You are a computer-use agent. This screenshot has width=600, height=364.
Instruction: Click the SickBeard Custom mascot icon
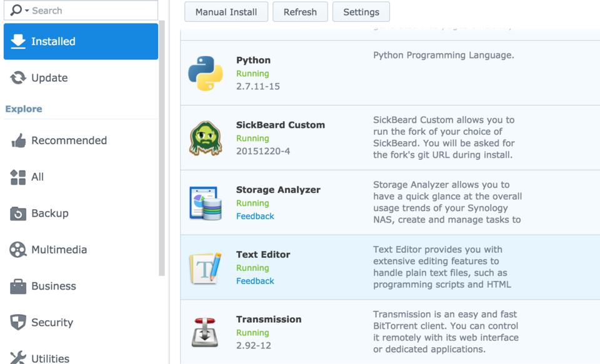click(x=206, y=138)
